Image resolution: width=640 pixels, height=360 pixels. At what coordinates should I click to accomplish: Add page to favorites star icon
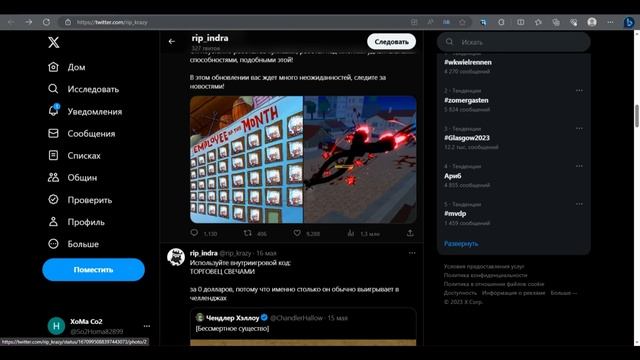(462, 22)
